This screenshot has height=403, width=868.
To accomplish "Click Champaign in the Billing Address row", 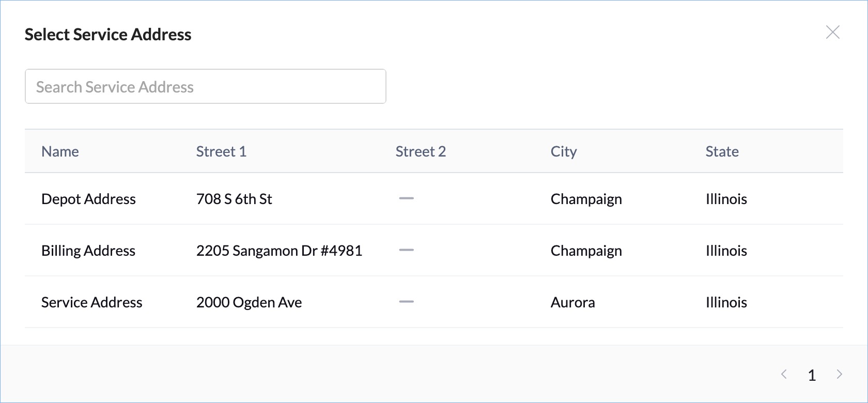I will pyautogui.click(x=586, y=251).
